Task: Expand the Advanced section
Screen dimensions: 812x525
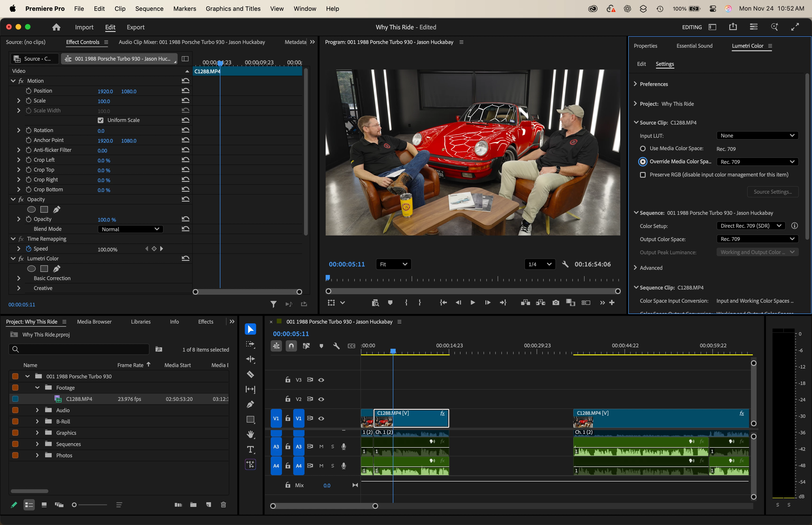Action: pyautogui.click(x=635, y=268)
